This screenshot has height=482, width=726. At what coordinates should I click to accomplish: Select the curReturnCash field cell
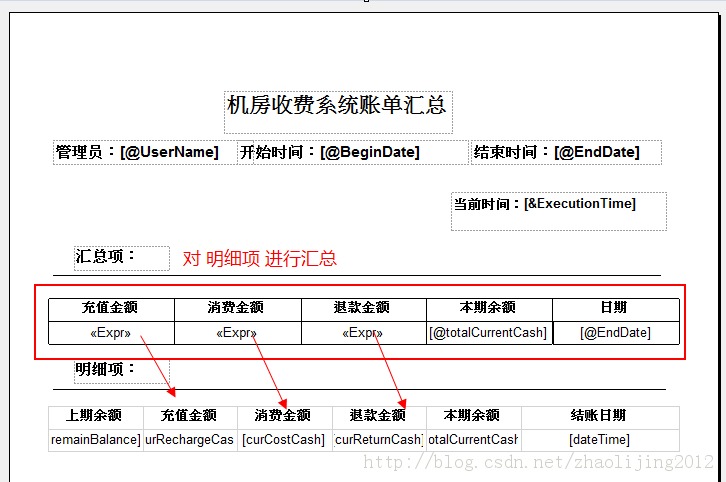379,440
